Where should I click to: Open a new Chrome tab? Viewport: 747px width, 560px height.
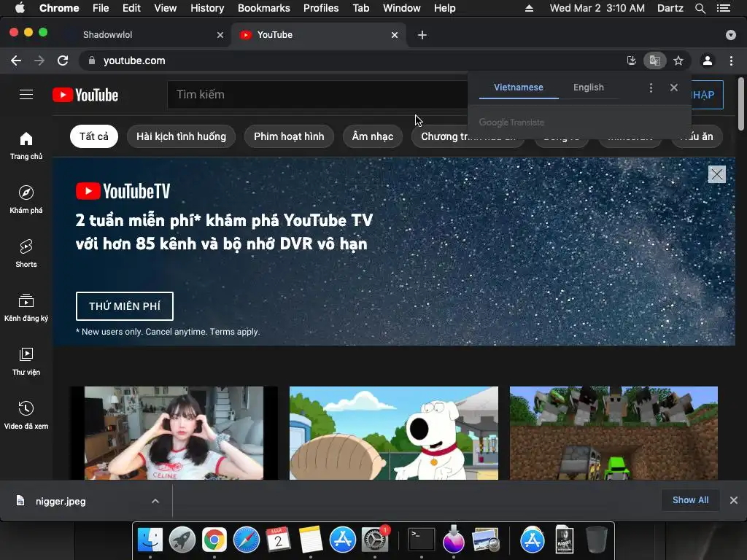click(x=422, y=35)
